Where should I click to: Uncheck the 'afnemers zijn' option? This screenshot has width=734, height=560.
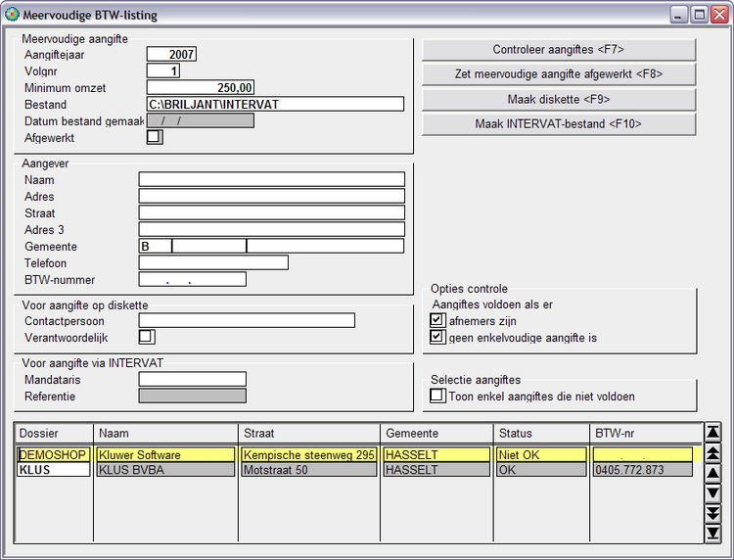click(x=437, y=320)
